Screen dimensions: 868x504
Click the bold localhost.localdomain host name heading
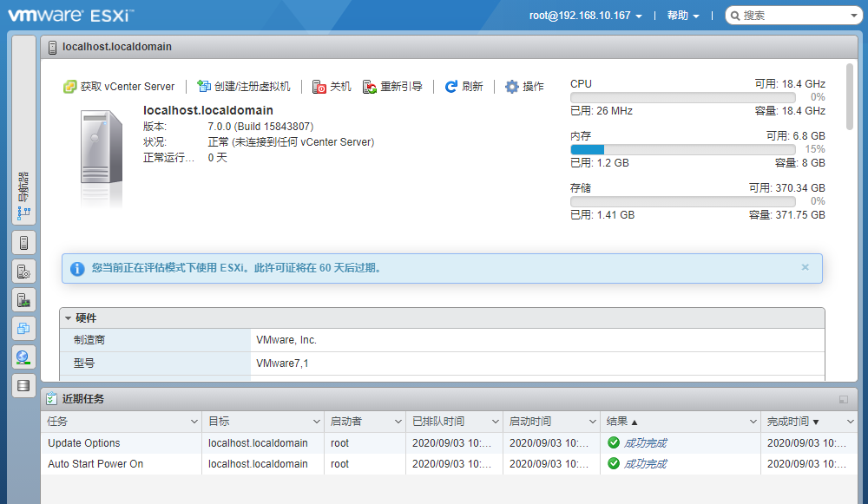click(208, 111)
